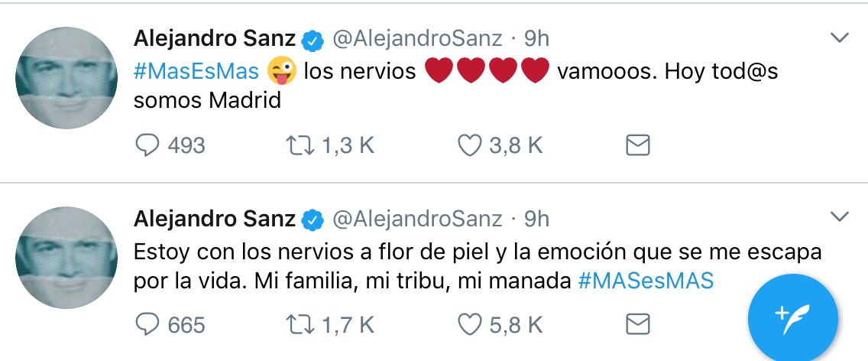Open the first tweet's 9h timestamp
868x361 pixels.
click(x=536, y=38)
